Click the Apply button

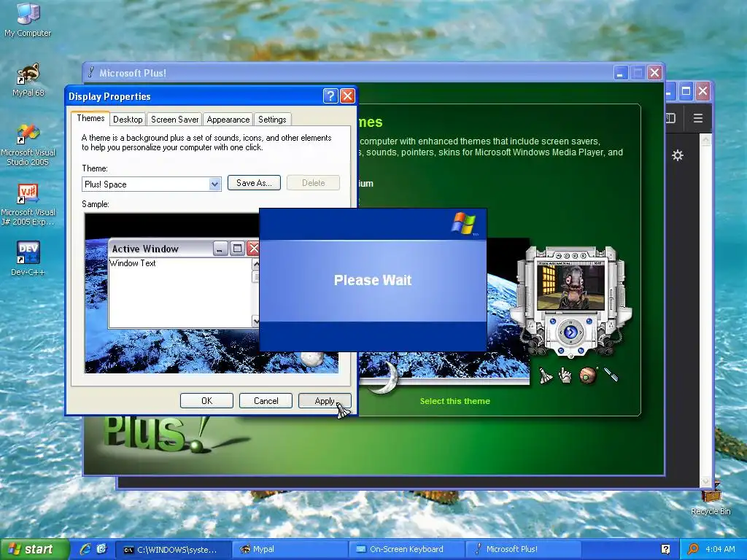coord(325,401)
